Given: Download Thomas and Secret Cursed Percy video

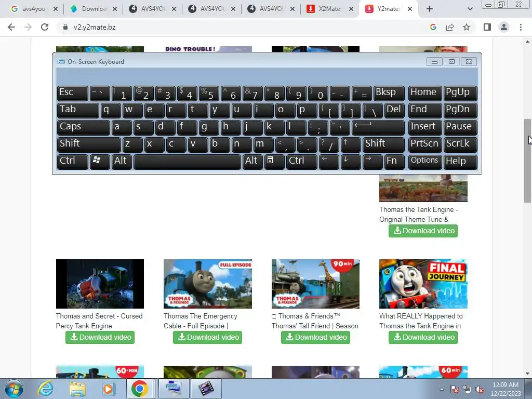Looking at the screenshot, I should [100, 337].
